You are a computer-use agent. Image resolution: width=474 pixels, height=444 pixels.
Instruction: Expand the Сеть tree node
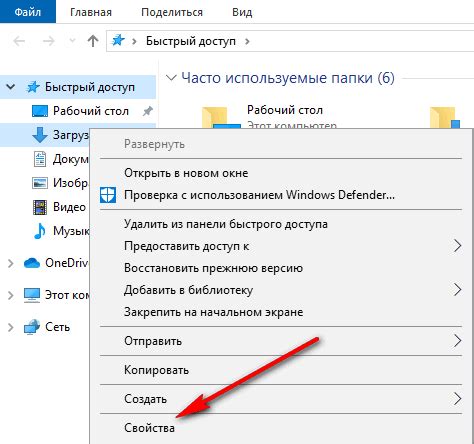[11, 327]
